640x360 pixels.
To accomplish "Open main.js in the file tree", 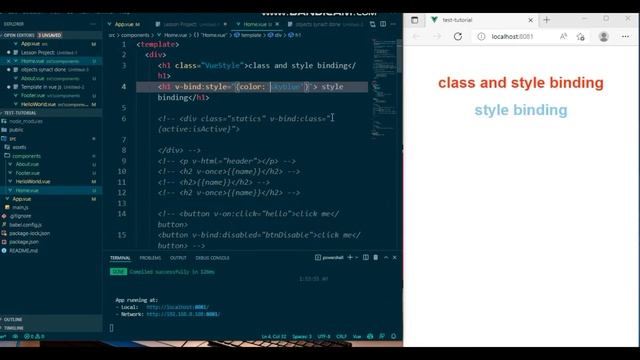I will click(x=20, y=207).
